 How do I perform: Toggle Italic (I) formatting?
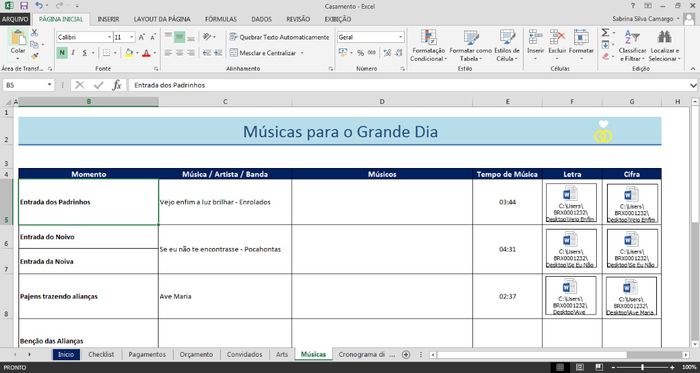point(73,53)
